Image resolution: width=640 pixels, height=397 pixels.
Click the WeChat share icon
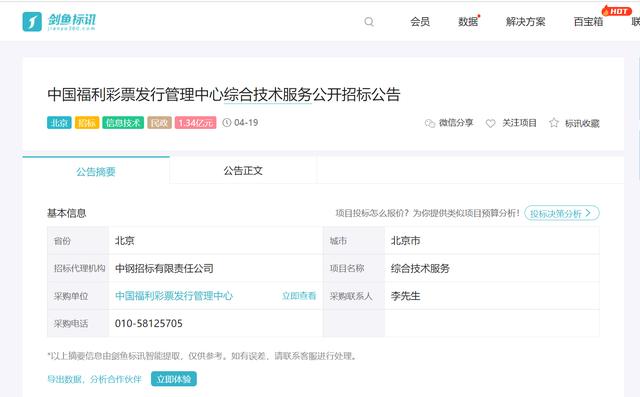coord(430,123)
